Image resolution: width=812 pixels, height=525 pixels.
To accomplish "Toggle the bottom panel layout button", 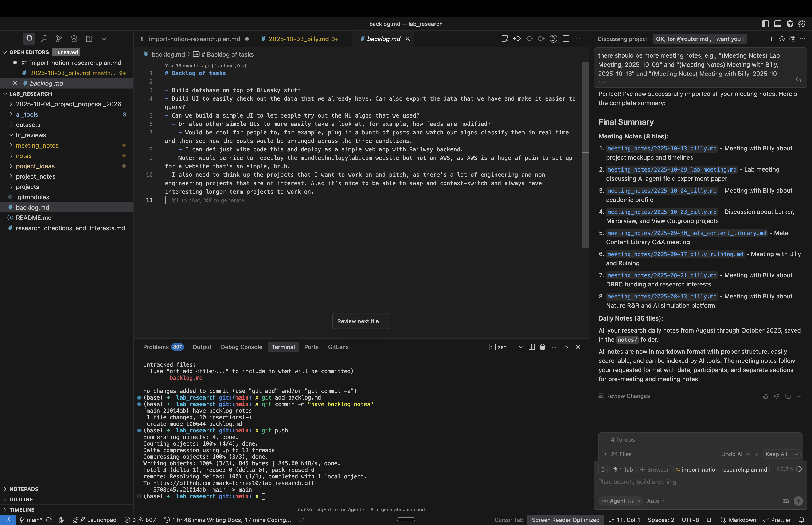I will [778, 24].
